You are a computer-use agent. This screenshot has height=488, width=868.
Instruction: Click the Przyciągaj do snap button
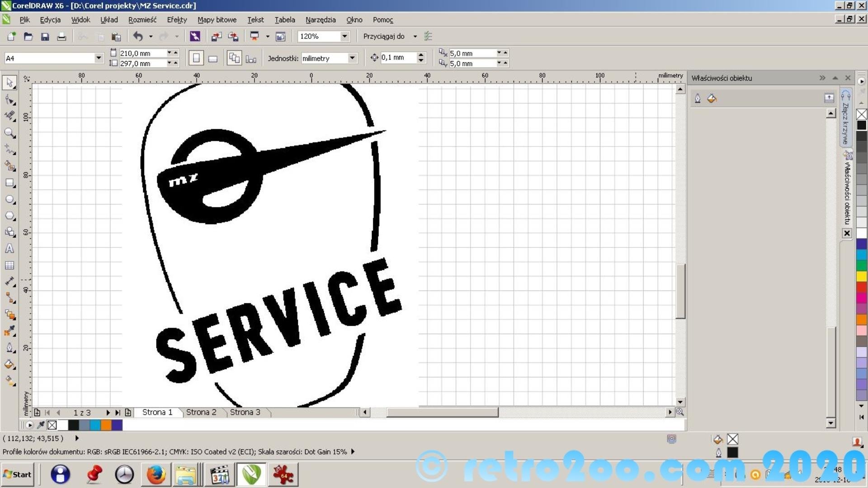click(x=384, y=36)
